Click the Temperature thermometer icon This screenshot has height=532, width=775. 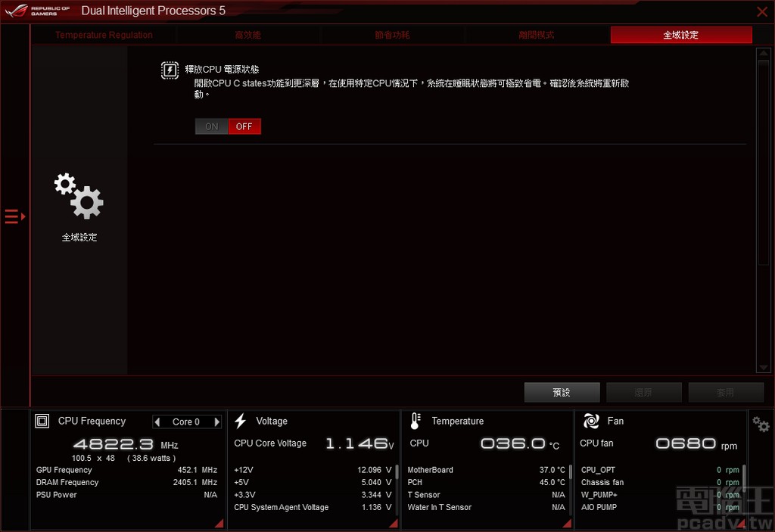[416, 421]
